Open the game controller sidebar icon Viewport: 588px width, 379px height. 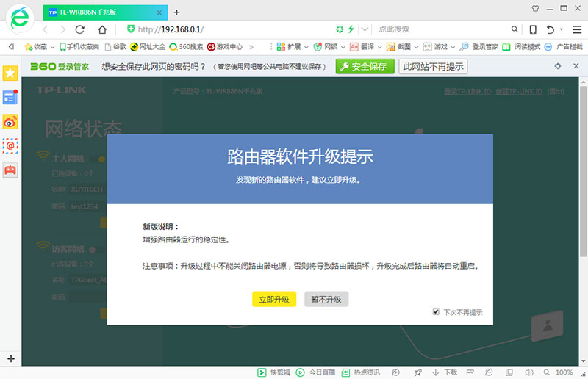(10, 170)
